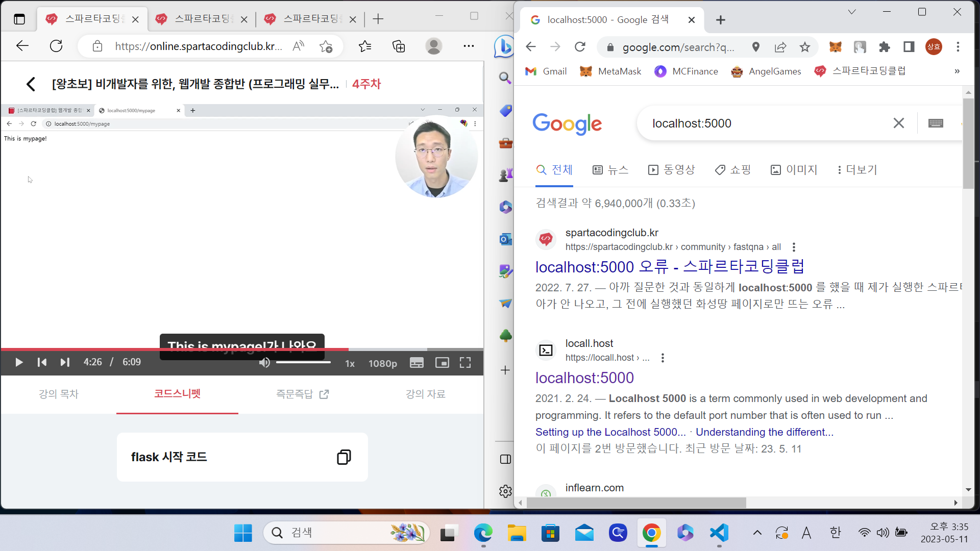Open MetaMask fox extension icon
980x551 pixels.
tap(836, 47)
